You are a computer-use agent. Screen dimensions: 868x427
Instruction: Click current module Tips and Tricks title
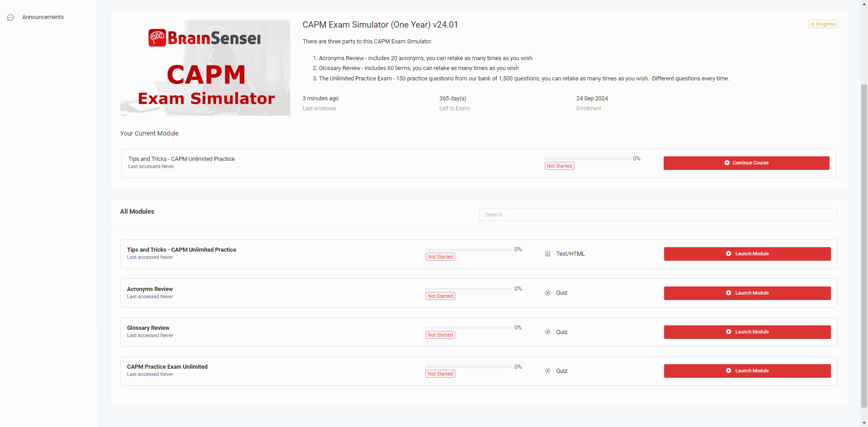181,159
